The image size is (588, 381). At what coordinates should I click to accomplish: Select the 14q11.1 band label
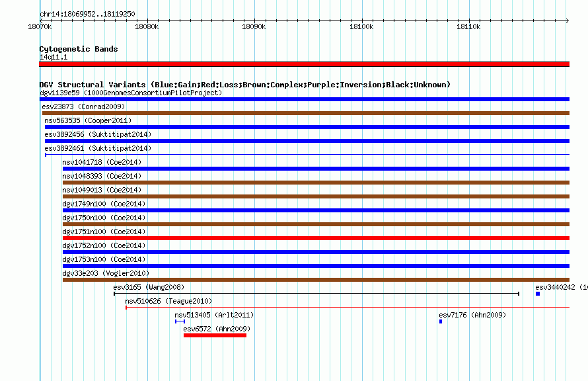[54, 57]
